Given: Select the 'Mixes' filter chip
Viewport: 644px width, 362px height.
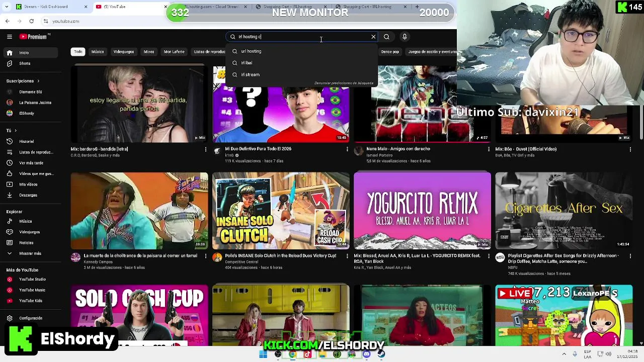Looking at the screenshot, I should click(x=149, y=52).
